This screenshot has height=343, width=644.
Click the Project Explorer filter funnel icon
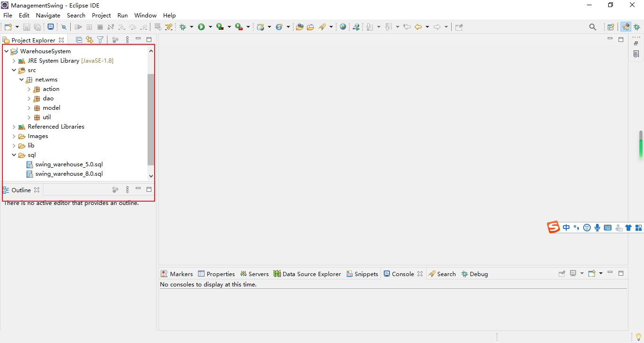(100, 40)
